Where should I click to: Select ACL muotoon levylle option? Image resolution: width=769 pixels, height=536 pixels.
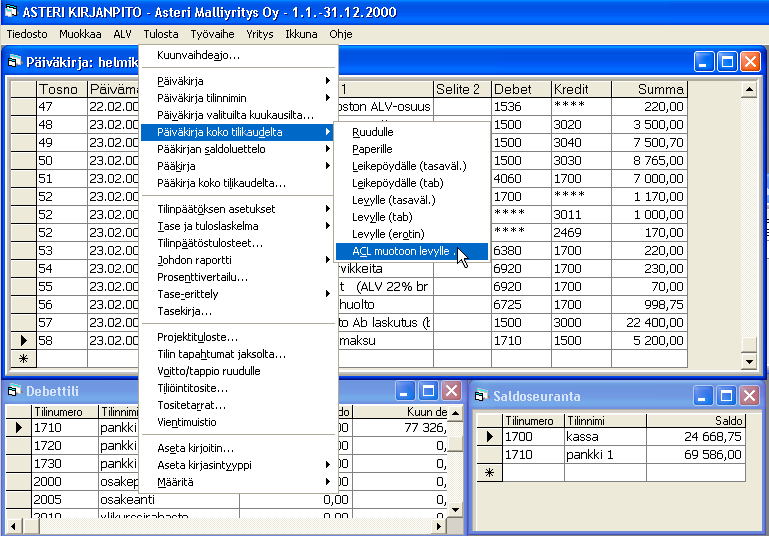[412, 252]
